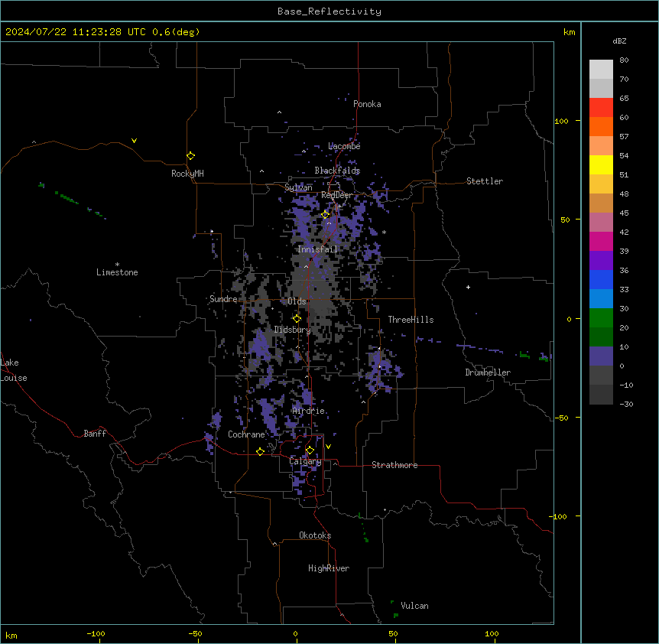Image resolution: width=659 pixels, height=644 pixels.
Task: Select the Vulcan city label
Action: (x=415, y=606)
